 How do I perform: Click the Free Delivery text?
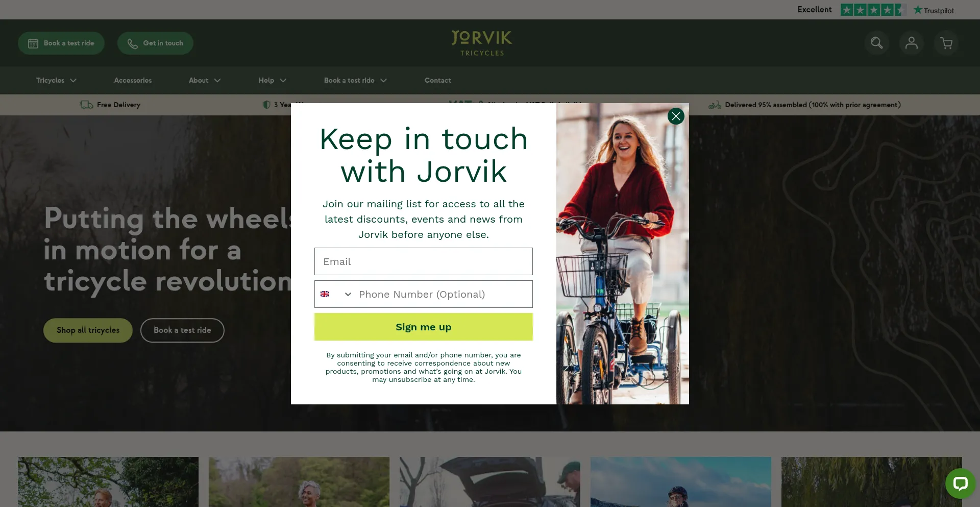[x=118, y=105]
